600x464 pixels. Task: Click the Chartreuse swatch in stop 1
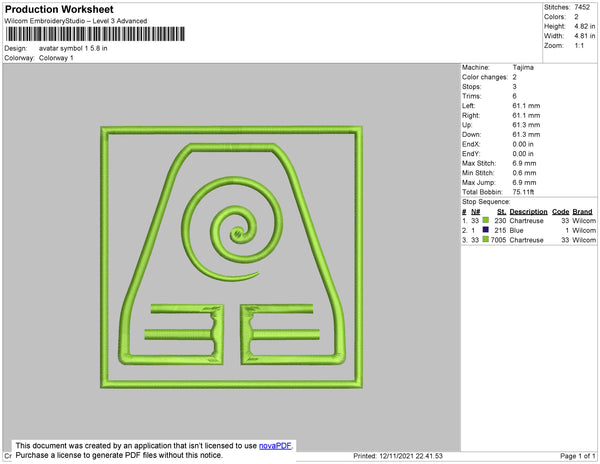[x=486, y=220]
